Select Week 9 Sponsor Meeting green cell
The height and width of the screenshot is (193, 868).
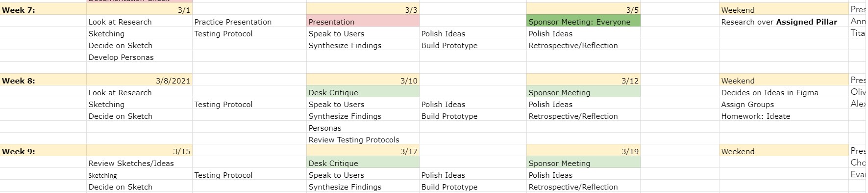pyautogui.click(x=583, y=163)
